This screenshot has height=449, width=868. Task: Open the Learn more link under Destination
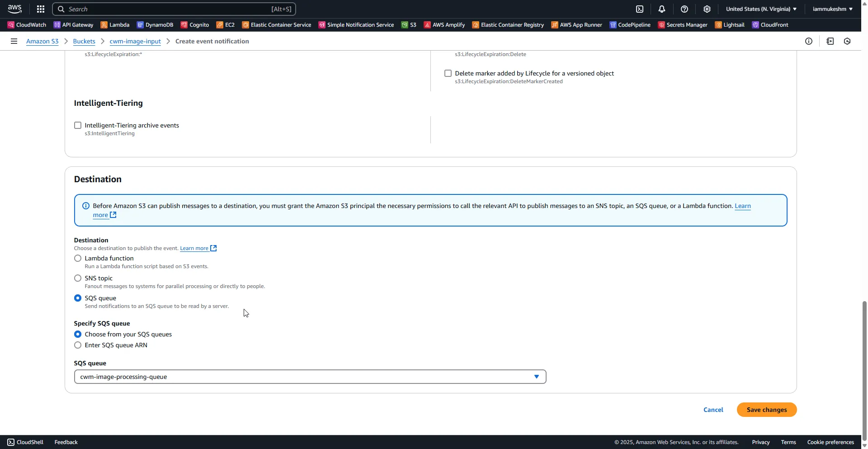coord(195,248)
